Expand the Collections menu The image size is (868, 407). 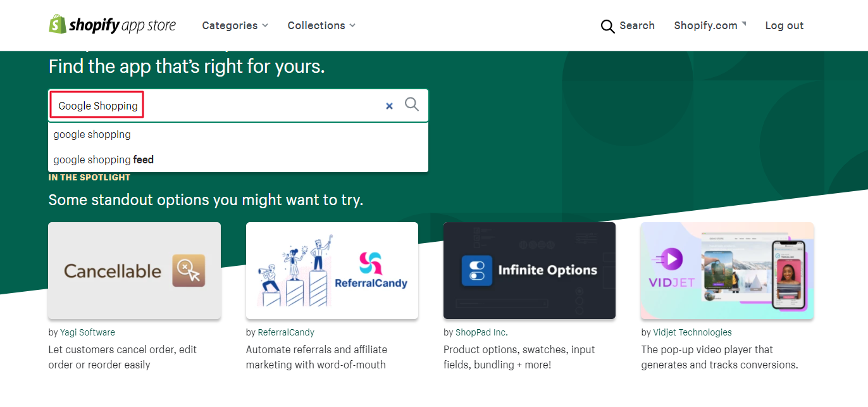(321, 25)
